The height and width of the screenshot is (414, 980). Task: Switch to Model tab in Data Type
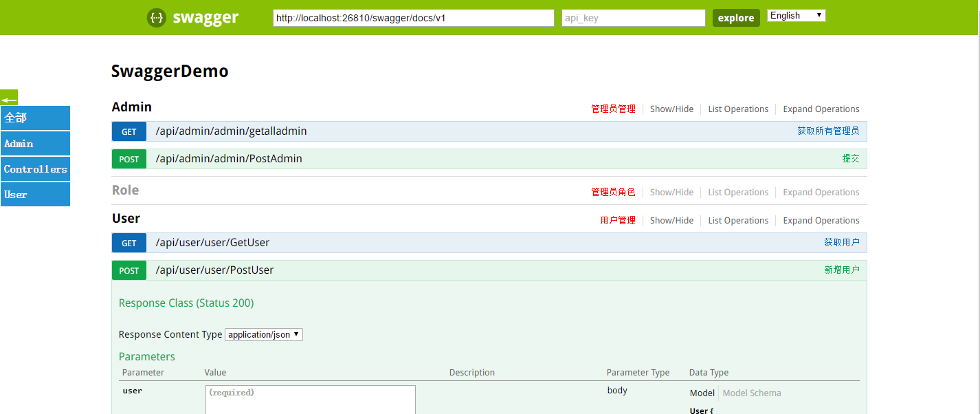pyautogui.click(x=702, y=393)
